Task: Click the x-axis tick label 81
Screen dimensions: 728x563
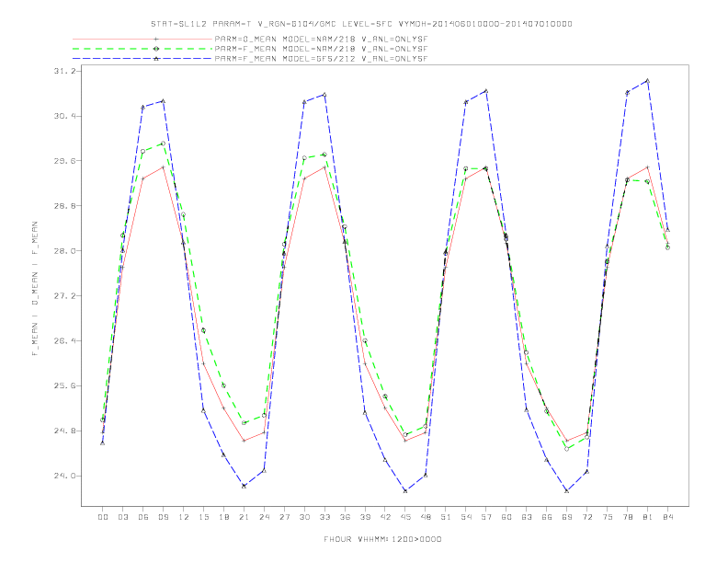Action: point(648,517)
